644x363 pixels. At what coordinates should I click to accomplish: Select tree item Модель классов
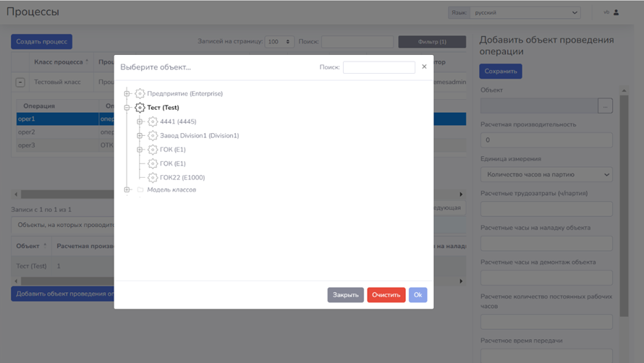coord(171,189)
